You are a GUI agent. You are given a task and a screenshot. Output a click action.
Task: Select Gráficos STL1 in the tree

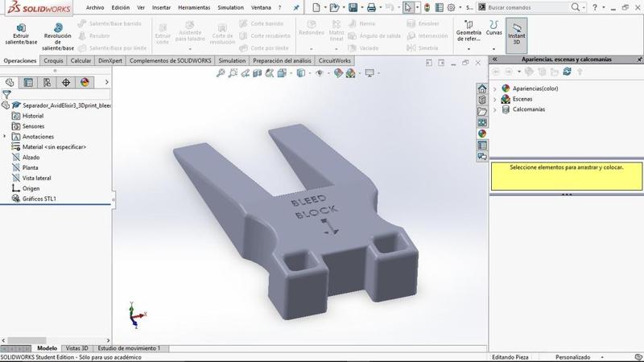click(x=39, y=199)
